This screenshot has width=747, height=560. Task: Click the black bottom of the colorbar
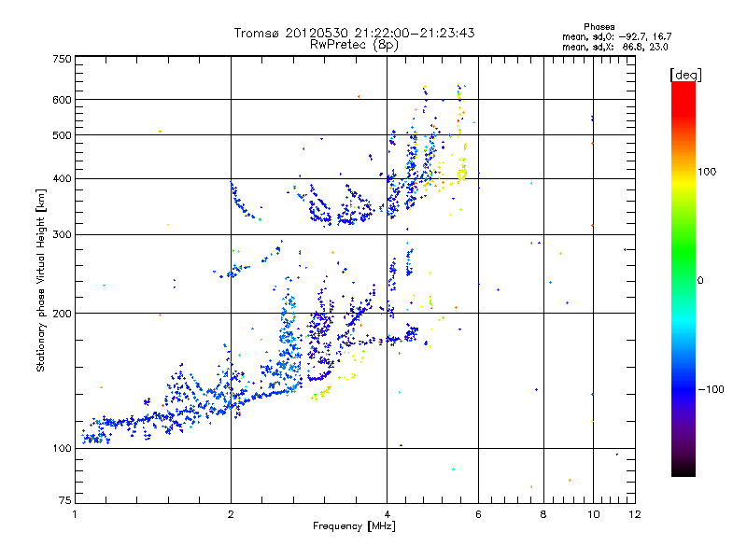[684, 470]
